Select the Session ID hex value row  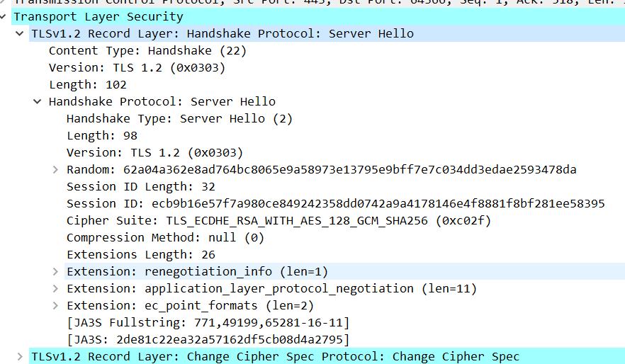point(335,203)
